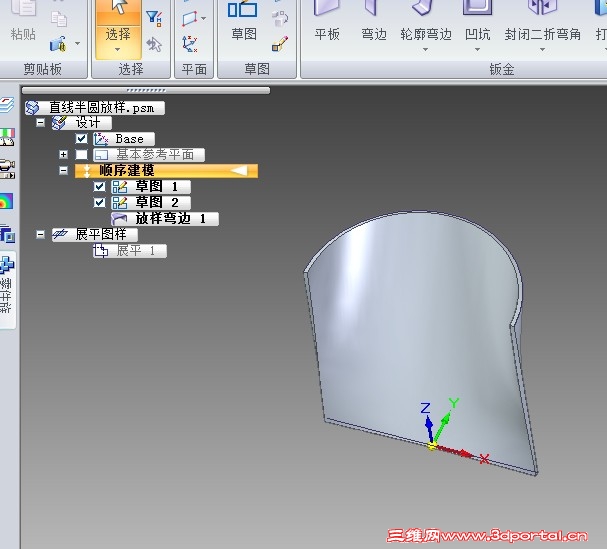Click the 粘贴 paste button
607x549 pixels.
[x=23, y=21]
